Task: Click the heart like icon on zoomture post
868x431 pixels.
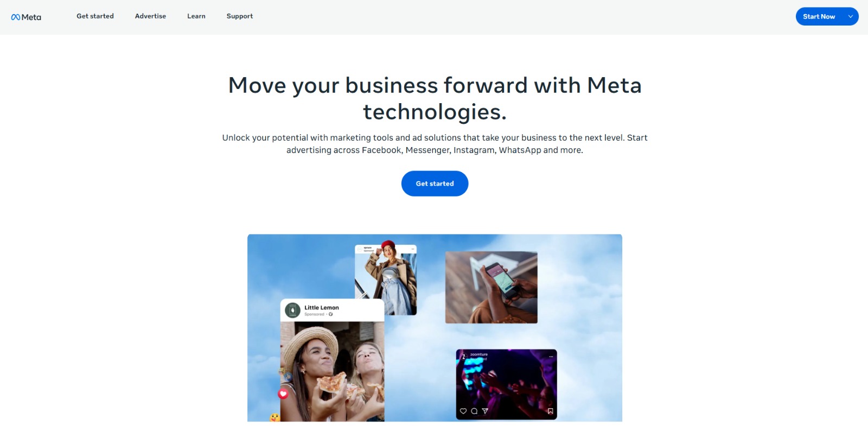Action: 463,411
